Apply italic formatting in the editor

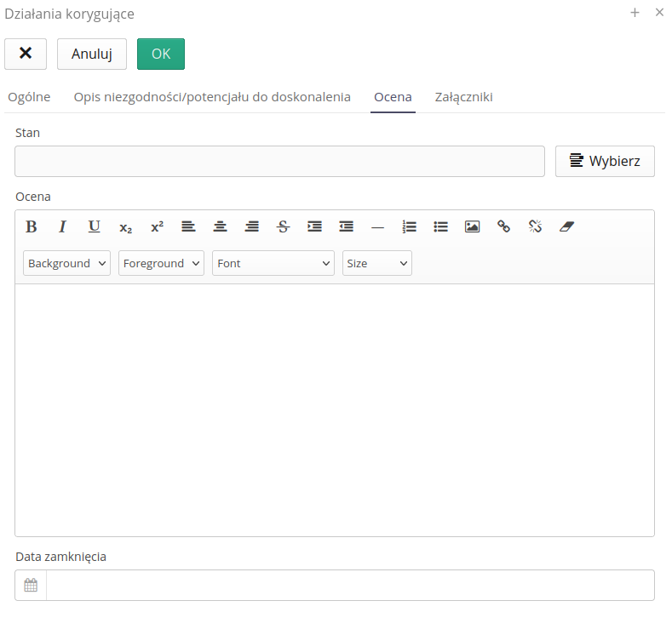click(x=62, y=226)
